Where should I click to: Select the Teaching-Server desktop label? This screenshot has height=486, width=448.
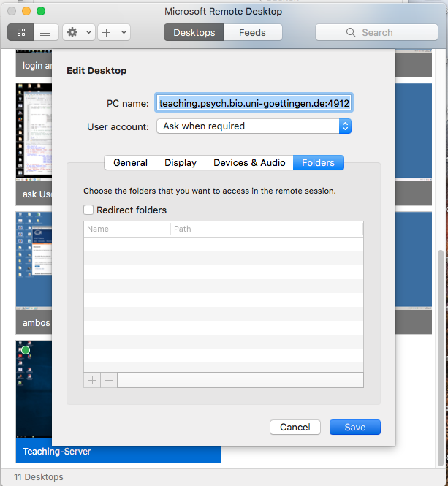57,452
